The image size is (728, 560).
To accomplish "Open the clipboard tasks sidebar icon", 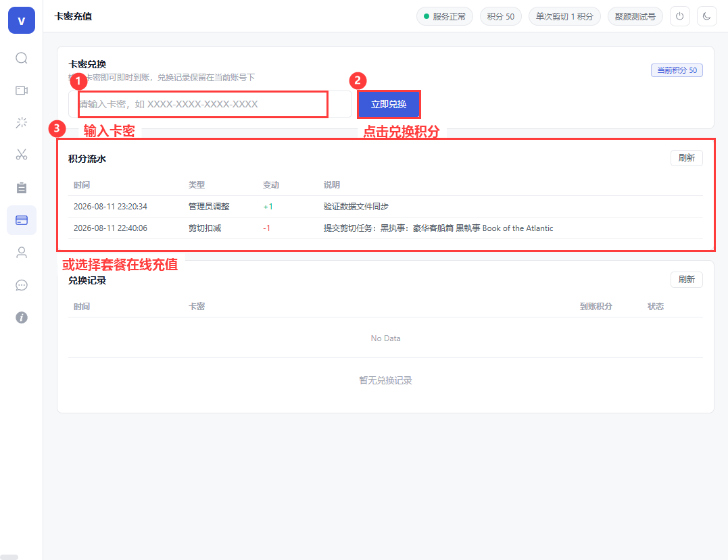I will pos(22,187).
